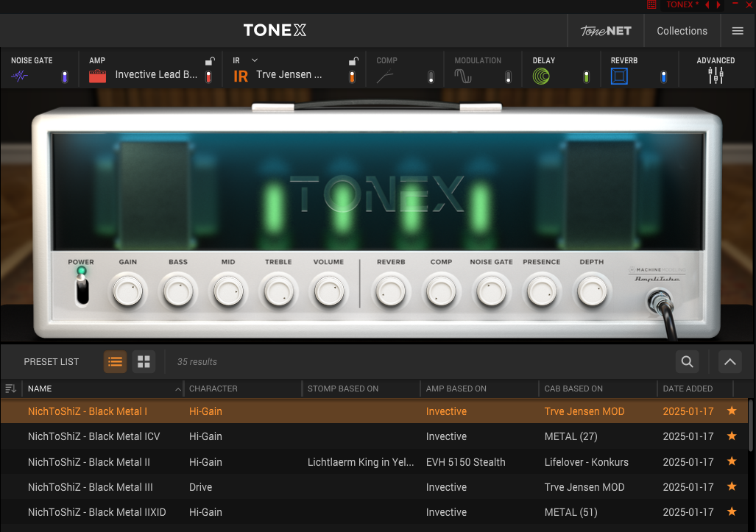756x532 pixels.
Task: Select preset NichToShiZ - Black Metal IIXID
Action: click(374, 511)
